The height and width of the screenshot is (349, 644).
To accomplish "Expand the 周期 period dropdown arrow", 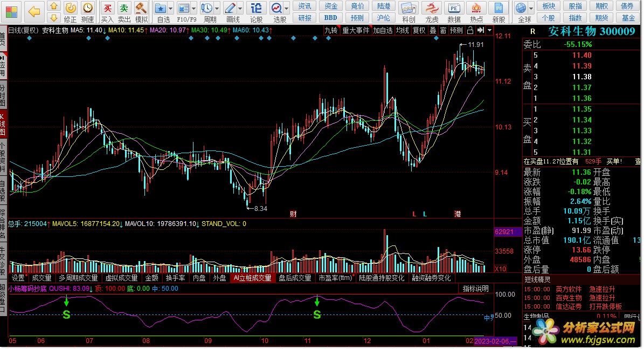I will (217, 8).
